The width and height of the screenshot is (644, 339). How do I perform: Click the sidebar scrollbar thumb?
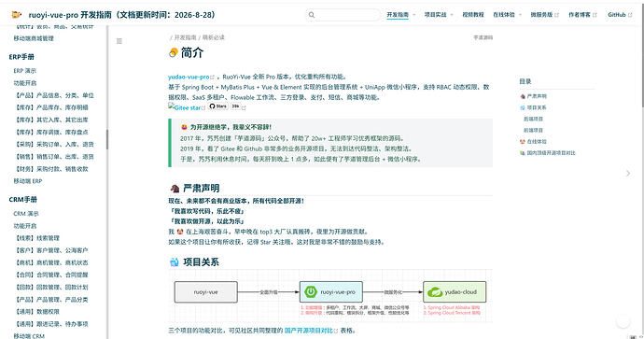click(107, 139)
